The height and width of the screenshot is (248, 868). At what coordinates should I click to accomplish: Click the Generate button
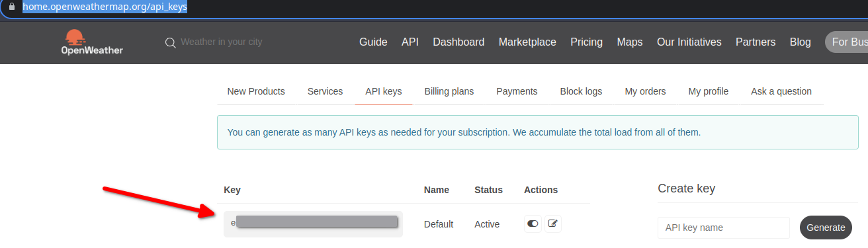pyautogui.click(x=826, y=227)
